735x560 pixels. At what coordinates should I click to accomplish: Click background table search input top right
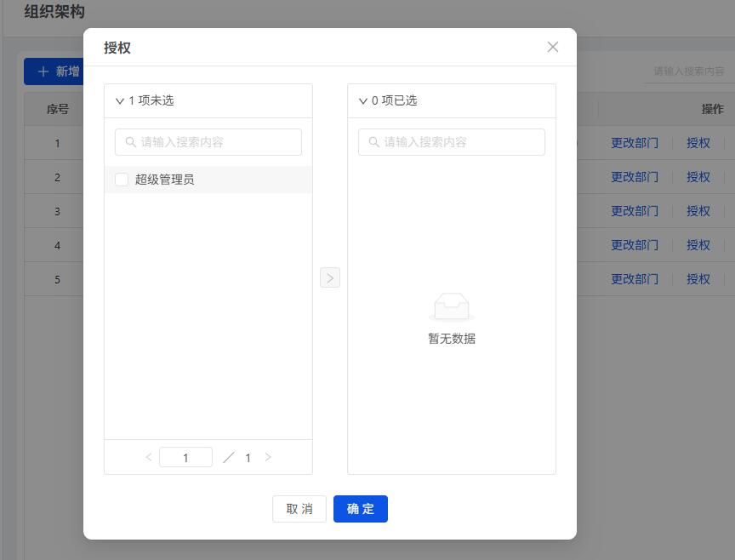click(688, 71)
